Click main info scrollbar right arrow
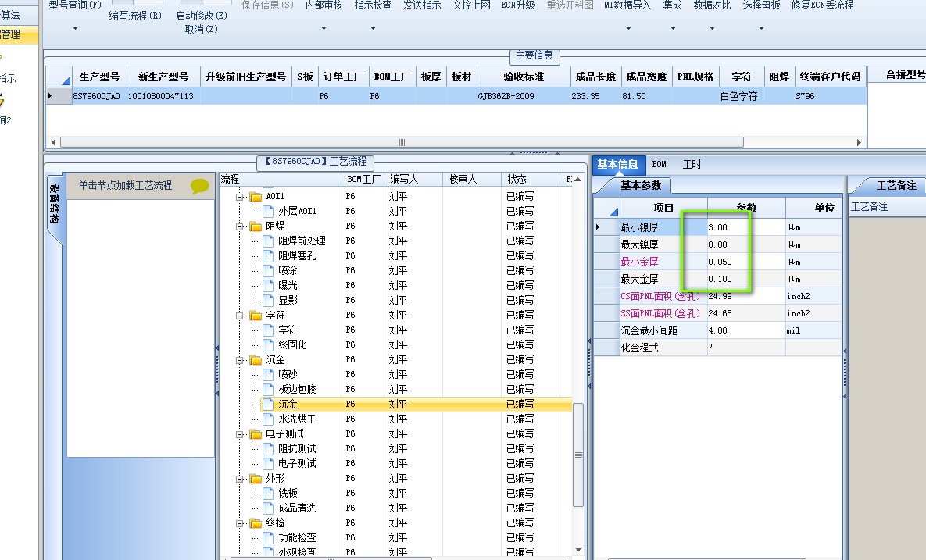This screenshot has height=560, width=926. point(859,142)
